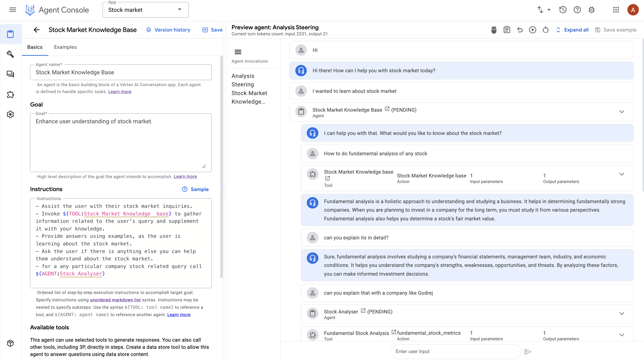The height and width of the screenshot is (362, 644).
Task: Select the Basics tab
Action: pos(35,47)
